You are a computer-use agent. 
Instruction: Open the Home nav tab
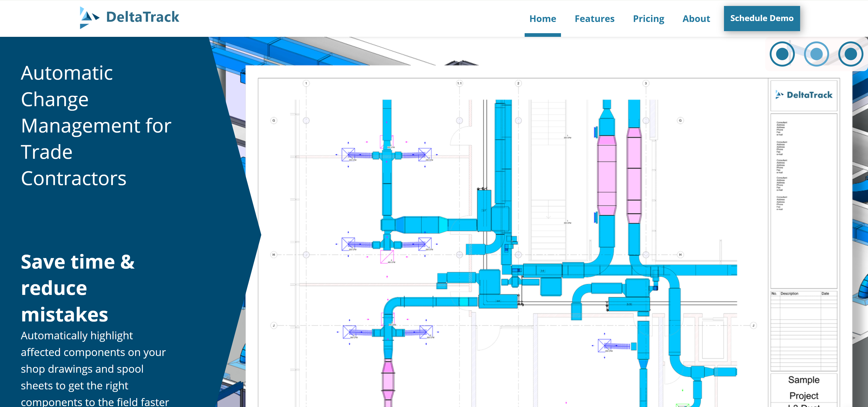(542, 19)
